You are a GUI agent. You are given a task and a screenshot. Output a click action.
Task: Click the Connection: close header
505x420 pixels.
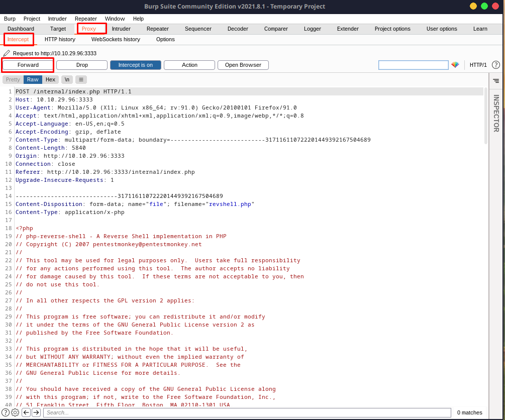click(45, 164)
